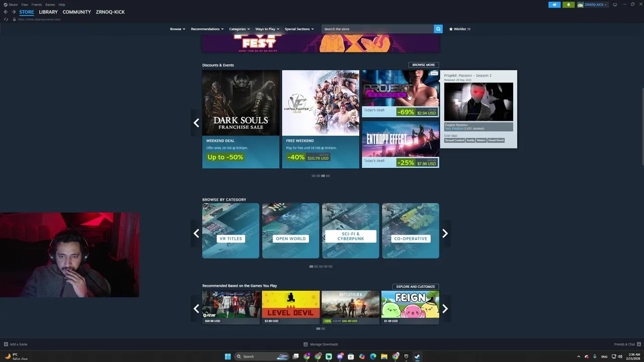The width and height of the screenshot is (644, 362).
Task: Click EXPLORE AND CUSTOMIZE button
Action: click(x=416, y=287)
